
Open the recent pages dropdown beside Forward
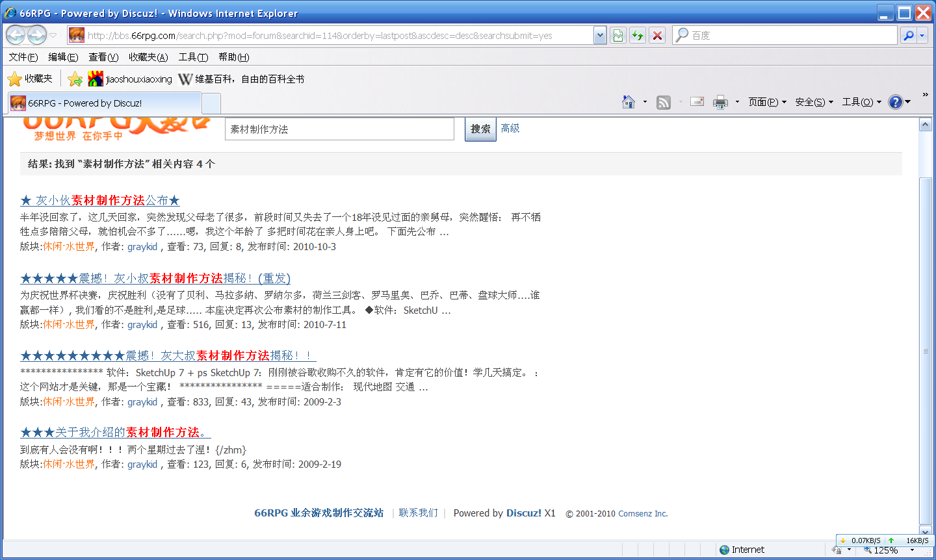tap(53, 35)
